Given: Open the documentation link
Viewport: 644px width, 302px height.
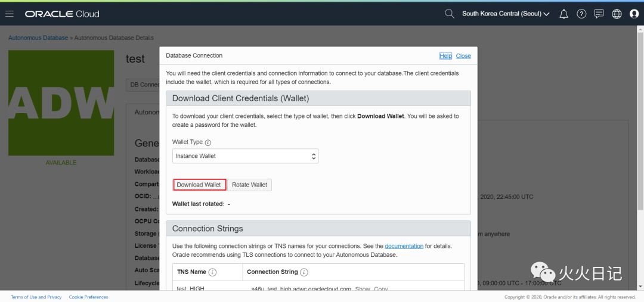Looking at the screenshot, I should pyautogui.click(x=404, y=246).
